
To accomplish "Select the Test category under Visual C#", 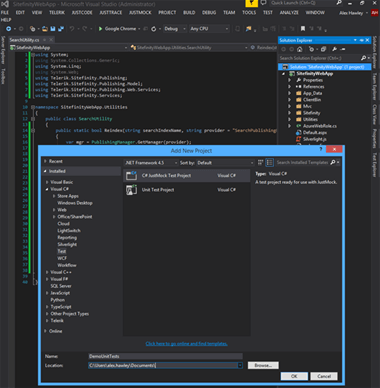I will pos(62,251).
